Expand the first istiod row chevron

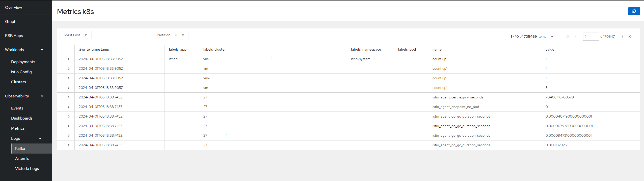pos(69,59)
